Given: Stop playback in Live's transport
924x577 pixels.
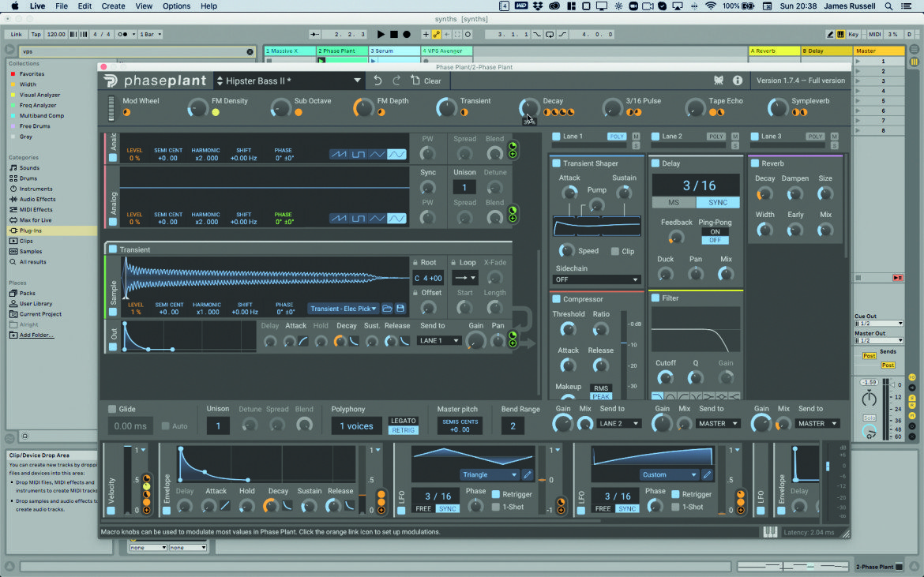Looking at the screenshot, I should (393, 34).
